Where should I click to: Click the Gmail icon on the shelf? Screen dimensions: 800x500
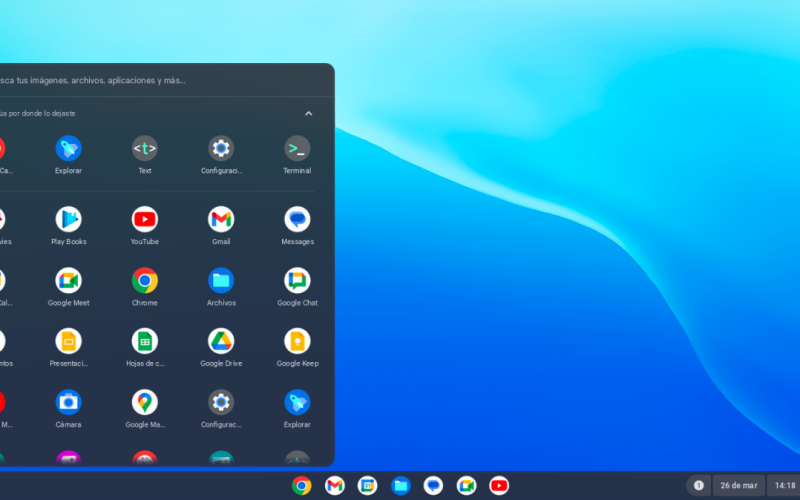click(335, 486)
